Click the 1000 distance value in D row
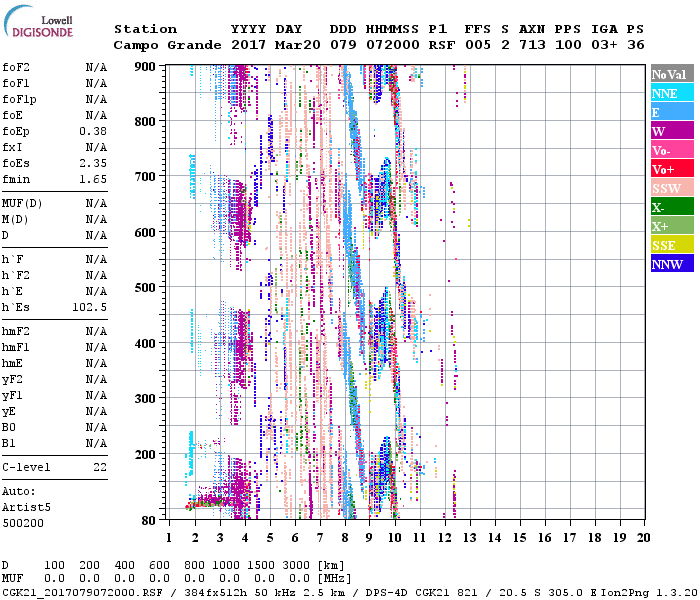The width and height of the screenshot is (700, 600). tap(226, 566)
